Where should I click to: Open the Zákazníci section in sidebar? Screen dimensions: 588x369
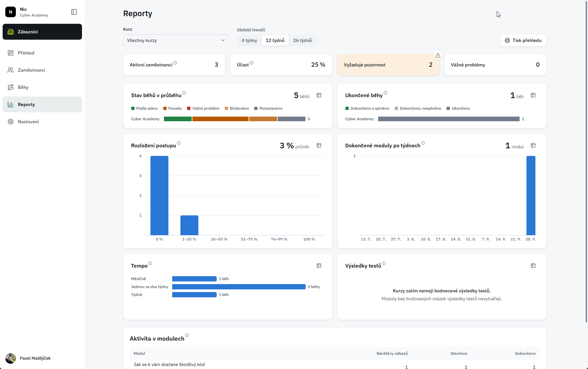42,32
